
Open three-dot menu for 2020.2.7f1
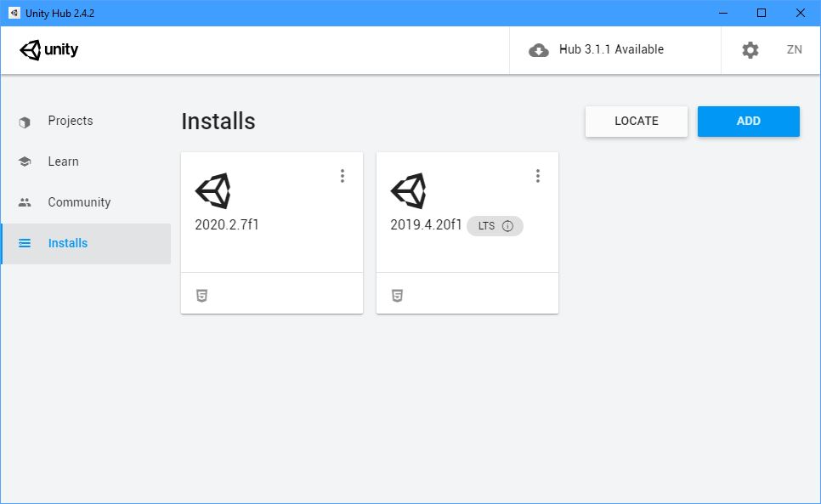343,176
